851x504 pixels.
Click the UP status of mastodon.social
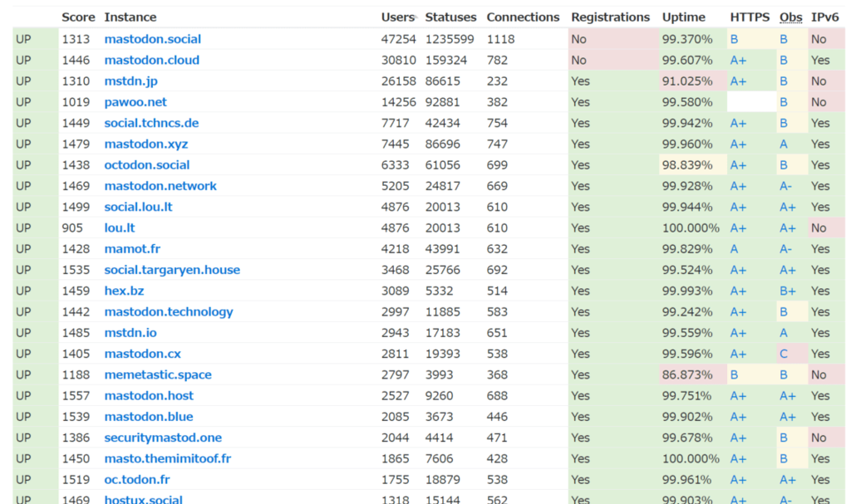23,39
